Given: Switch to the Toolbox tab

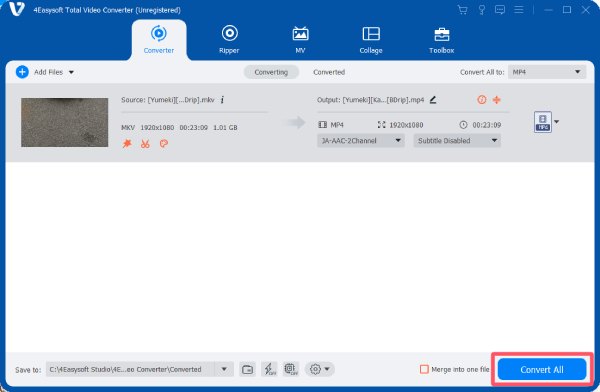Looking at the screenshot, I should pos(442,40).
